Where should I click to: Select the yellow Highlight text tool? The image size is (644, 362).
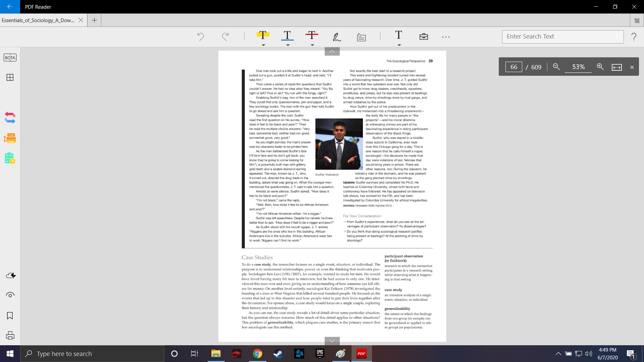point(263,35)
